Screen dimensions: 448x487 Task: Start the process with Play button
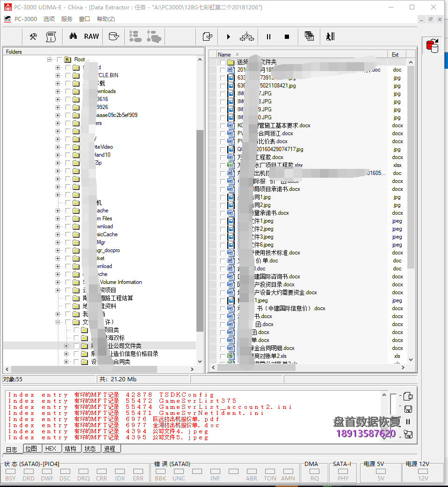click(x=229, y=36)
